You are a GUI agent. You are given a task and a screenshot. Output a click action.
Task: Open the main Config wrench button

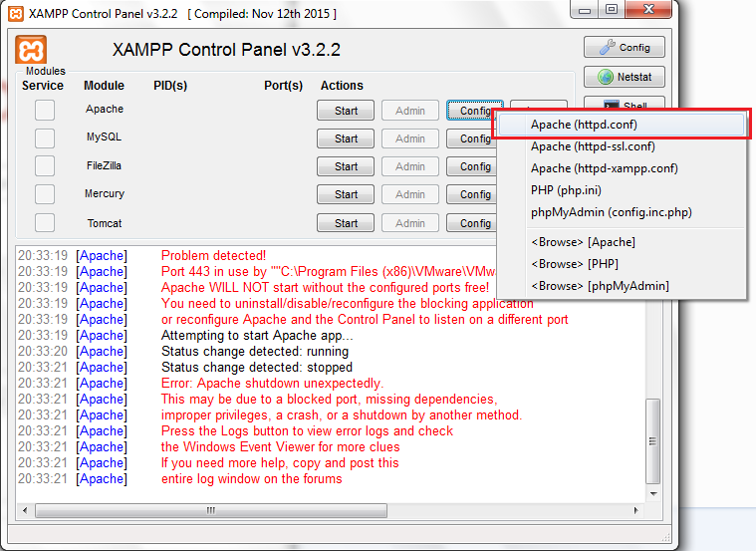pos(625,47)
